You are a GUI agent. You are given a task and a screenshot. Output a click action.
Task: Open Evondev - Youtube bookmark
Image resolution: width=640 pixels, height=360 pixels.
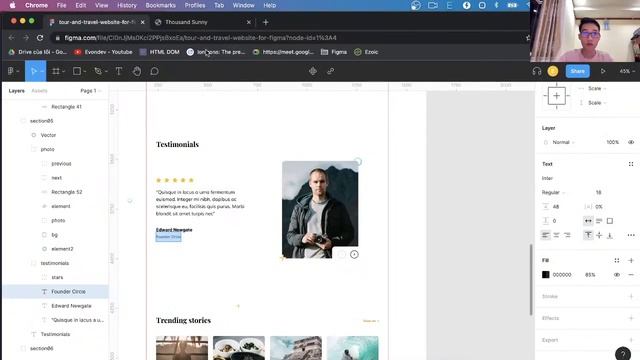coord(104,52)
